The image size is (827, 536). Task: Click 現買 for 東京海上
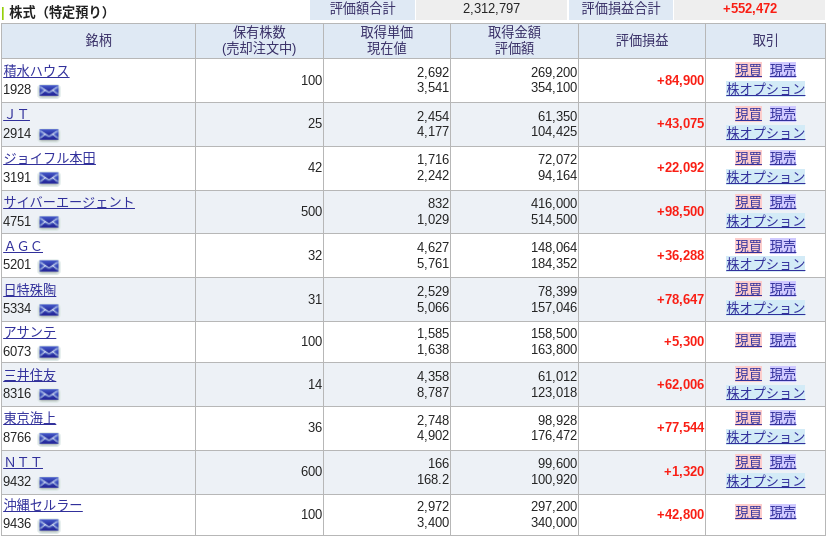[748, 418]
